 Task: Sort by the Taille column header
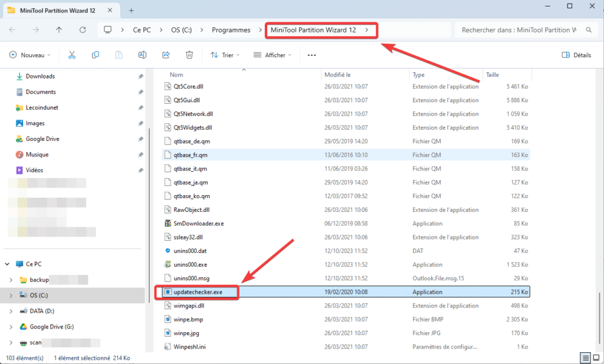[x=493, y=75]
